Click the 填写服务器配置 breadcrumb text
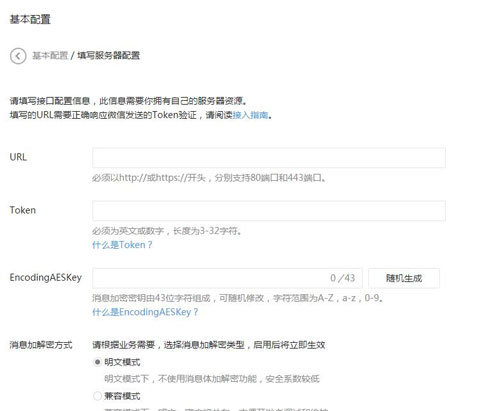 [x=108, y=55]
